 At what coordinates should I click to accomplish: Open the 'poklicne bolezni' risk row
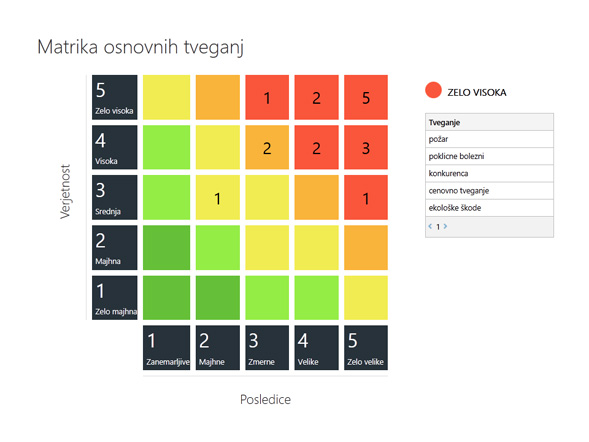click(489, 156)
